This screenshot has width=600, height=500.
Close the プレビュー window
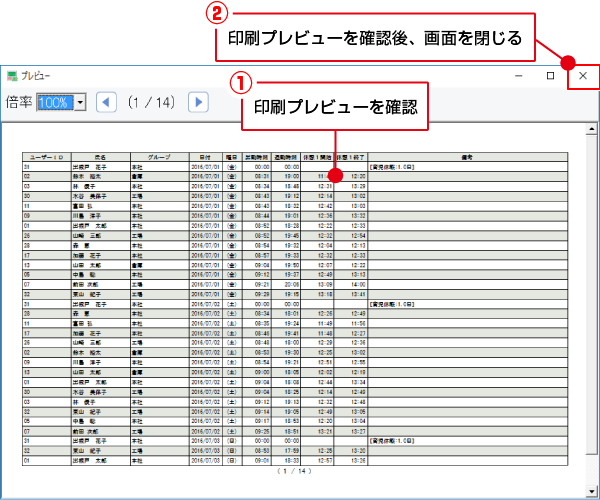click(583, 76)
